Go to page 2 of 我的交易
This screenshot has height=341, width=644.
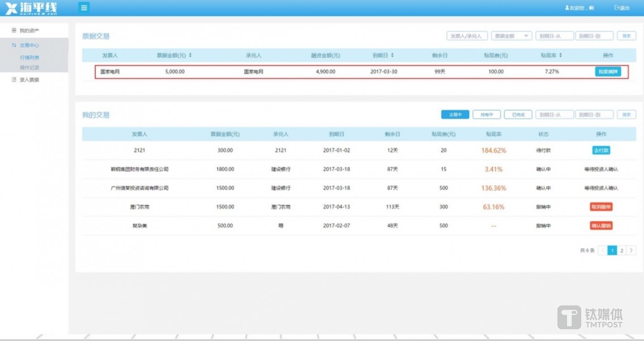pyautogui.click(x=622, y=250)
